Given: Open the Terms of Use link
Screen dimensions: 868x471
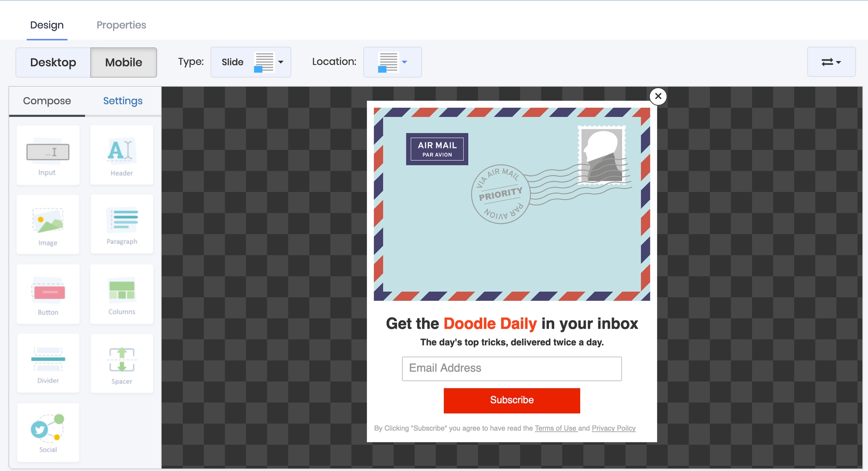Looking at the screenshot, I should coord(555,428).
